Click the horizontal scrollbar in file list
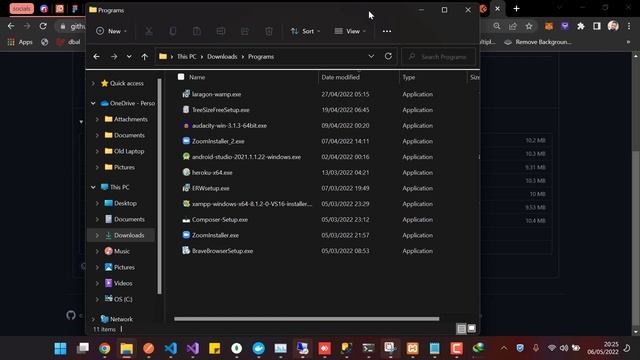Viewport: 640px width, 360px height. pos(307,319)
